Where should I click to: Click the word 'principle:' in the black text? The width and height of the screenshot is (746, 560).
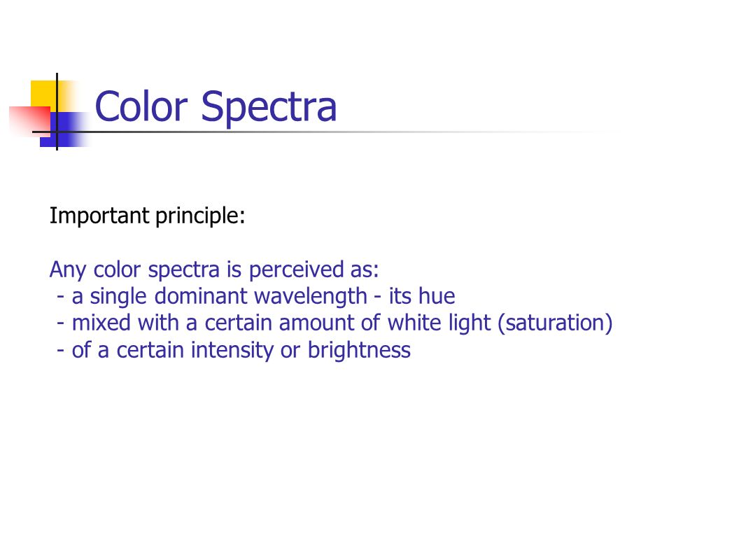click(200, 216)
